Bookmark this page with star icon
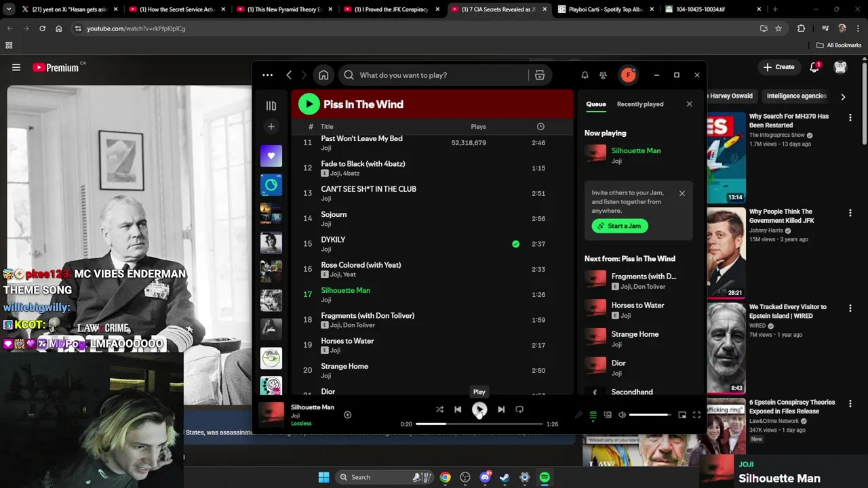 point(778,28)
